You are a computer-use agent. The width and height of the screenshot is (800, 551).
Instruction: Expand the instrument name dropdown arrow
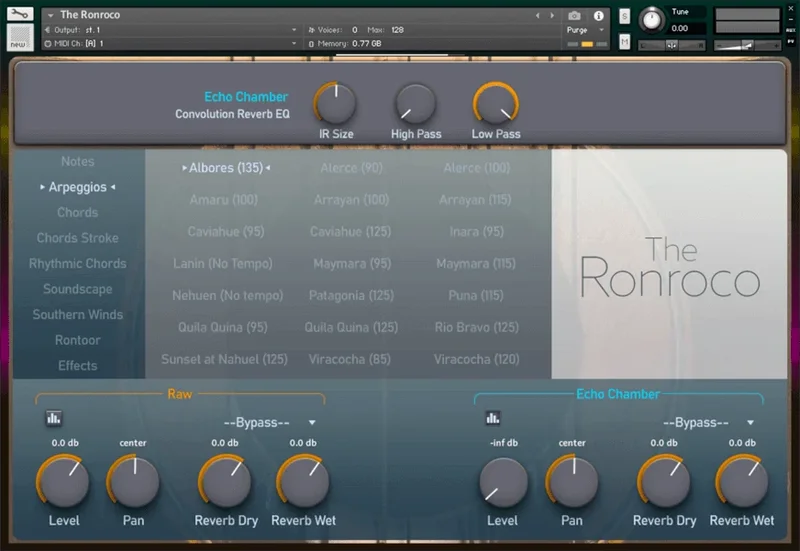click(x=51, y=16)
